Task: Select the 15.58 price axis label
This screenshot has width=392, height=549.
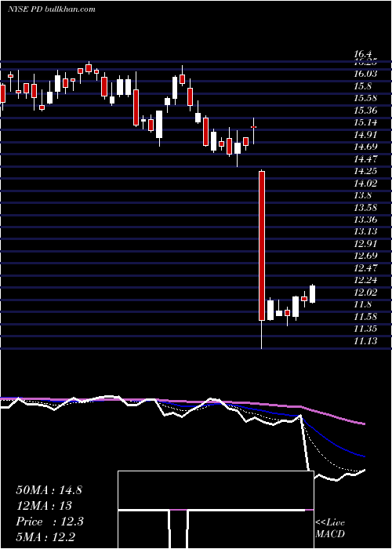Action: point(365,98)
